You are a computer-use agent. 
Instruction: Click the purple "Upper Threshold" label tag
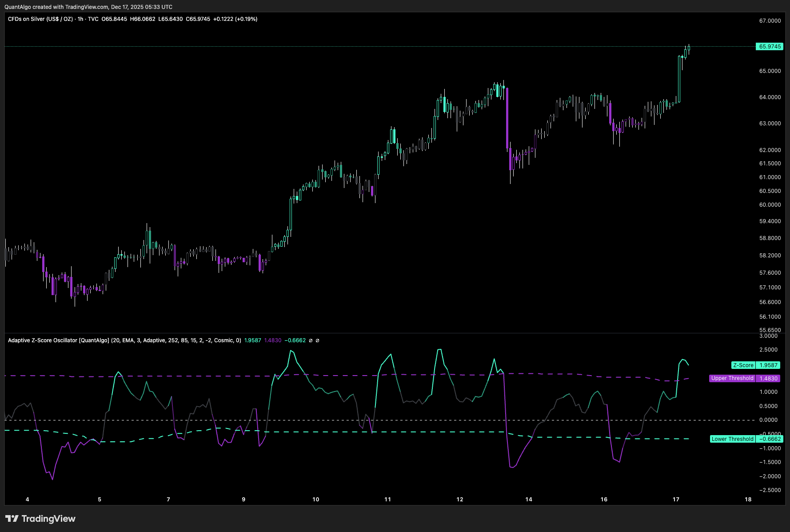[x=732, y=378]
